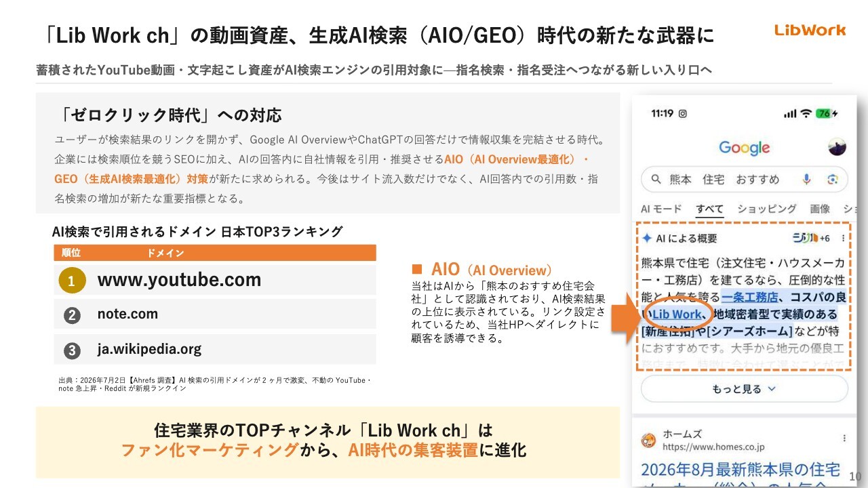Focus the search field containing 熊本 住宅 おすすめ

(x=744, y=180)
